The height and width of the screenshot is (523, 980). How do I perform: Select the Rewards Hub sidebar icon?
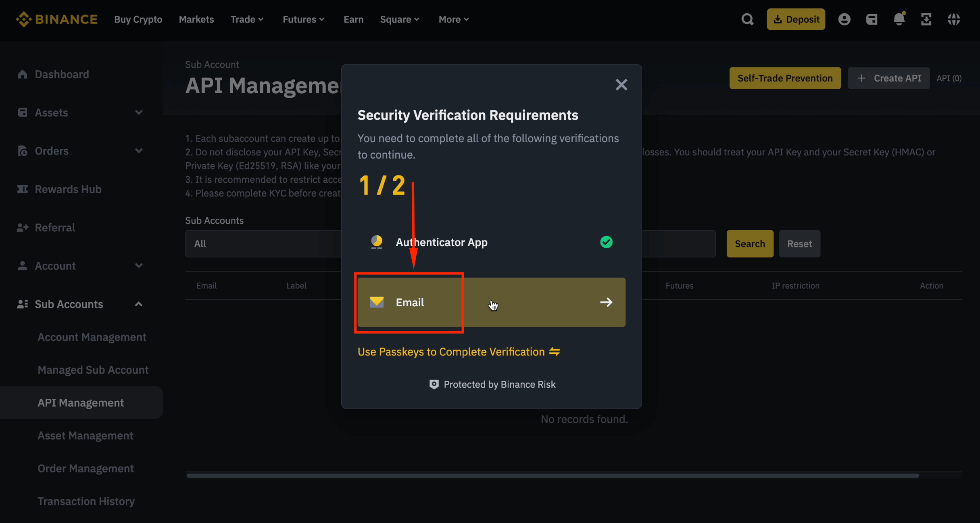pos(23,189)
